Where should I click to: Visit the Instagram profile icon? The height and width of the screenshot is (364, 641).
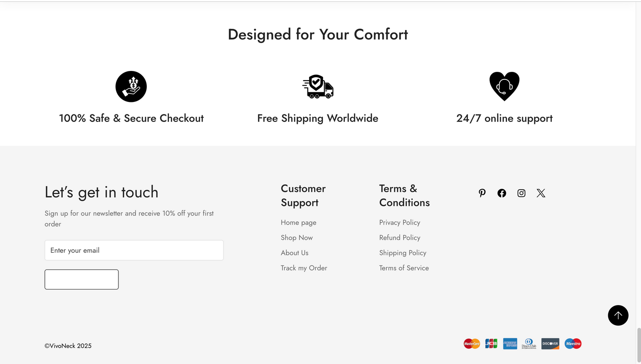pos(521,193)
